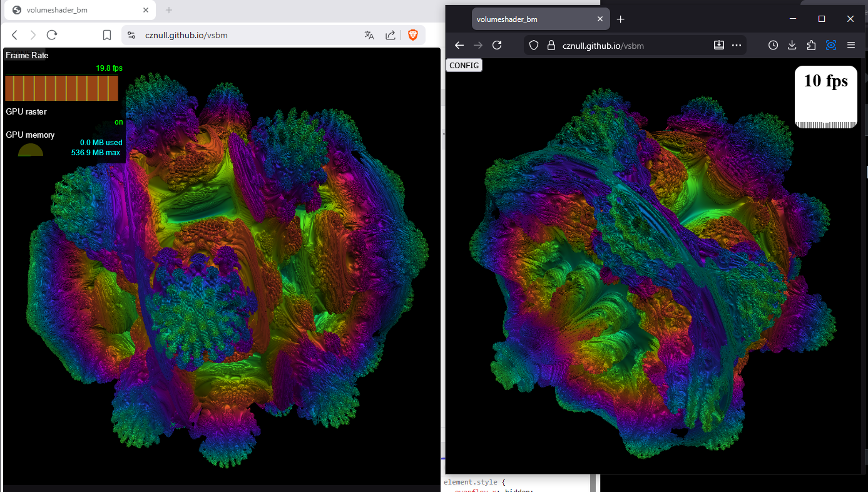Click the "GPU raster" label
The width and height of the screenshot is (868, 492).
[x=26, y=111]
